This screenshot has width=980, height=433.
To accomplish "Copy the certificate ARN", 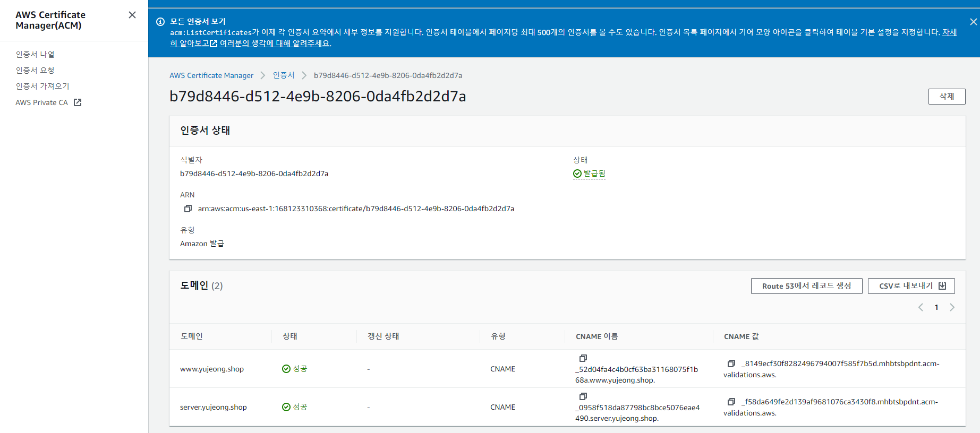I will click(188, 209).
